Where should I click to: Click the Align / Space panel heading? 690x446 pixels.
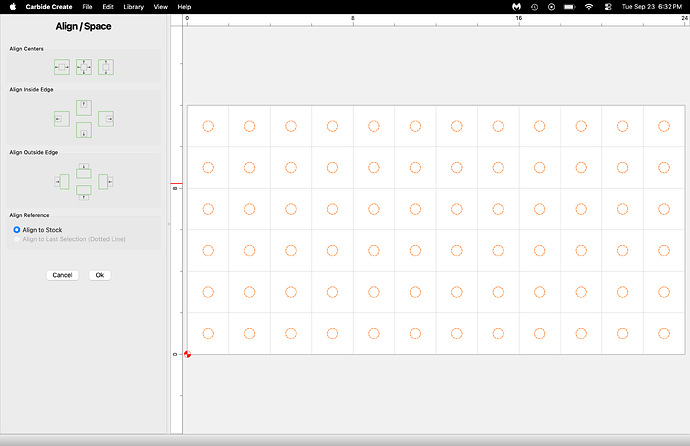click(83, 26)
